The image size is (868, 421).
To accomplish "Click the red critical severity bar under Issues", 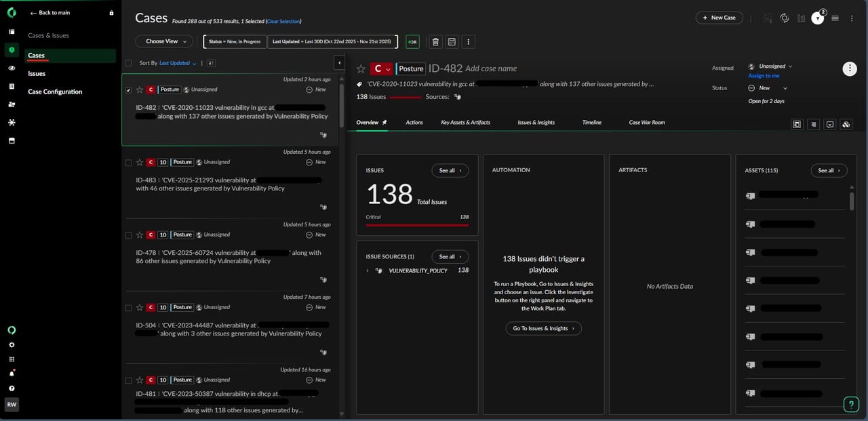I will [416, 224].
